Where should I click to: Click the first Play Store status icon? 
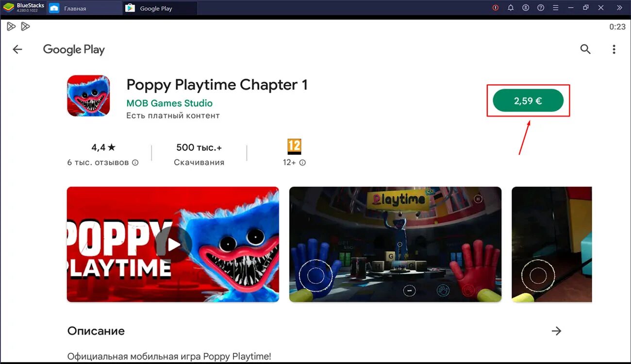click(x=11, y=26)
